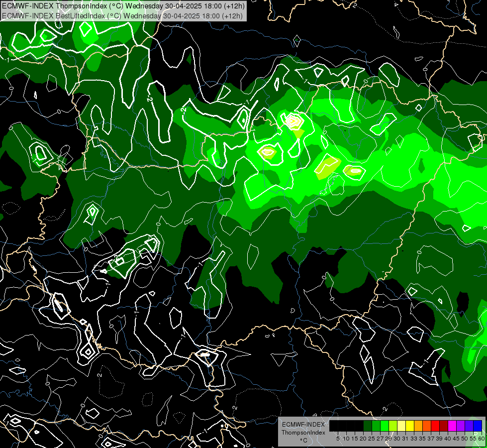Screen dimensions: 487x448
Task: Click the ThompsonIndex title line at top
Action: (x=123, y=5)
